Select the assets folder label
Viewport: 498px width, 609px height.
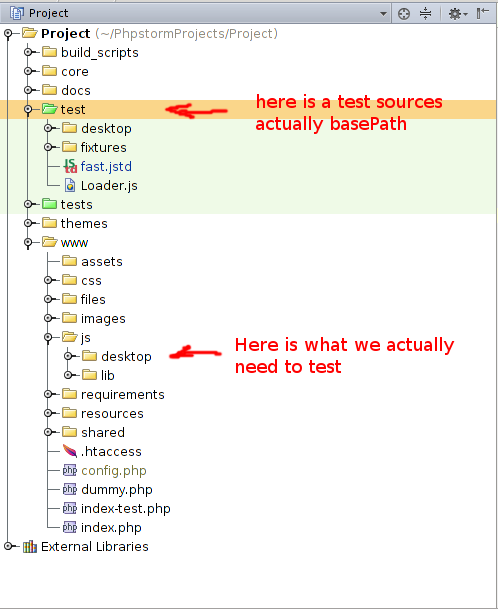(102, 261)
